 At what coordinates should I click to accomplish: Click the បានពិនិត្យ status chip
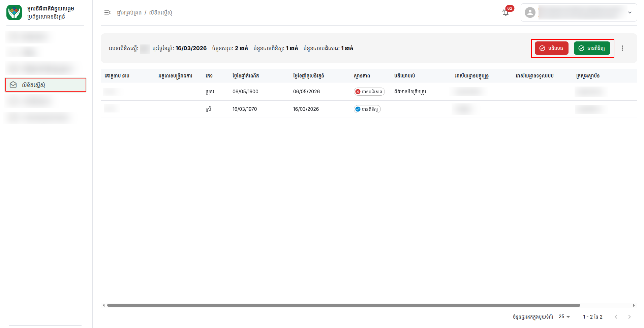click(367, 109)
